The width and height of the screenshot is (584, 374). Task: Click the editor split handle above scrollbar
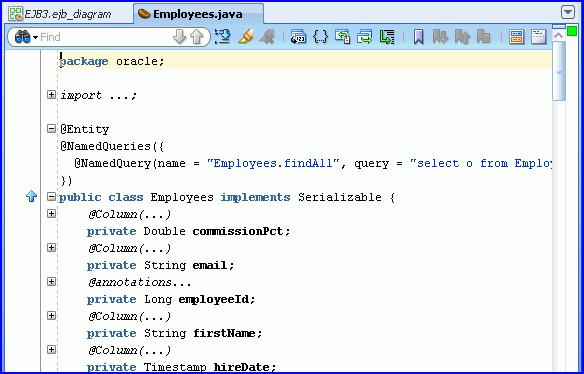[559, 27]
